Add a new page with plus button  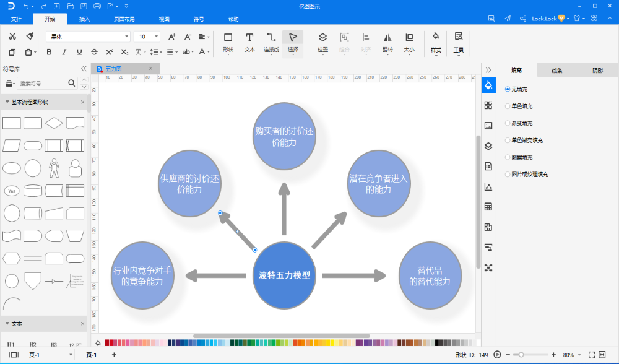point(114,355)
